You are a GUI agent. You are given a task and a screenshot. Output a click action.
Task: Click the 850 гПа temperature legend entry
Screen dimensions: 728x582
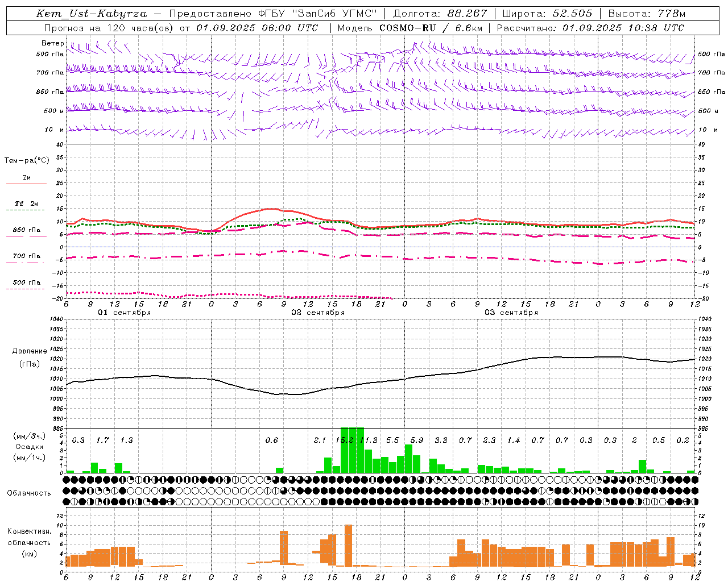(26, 230)
